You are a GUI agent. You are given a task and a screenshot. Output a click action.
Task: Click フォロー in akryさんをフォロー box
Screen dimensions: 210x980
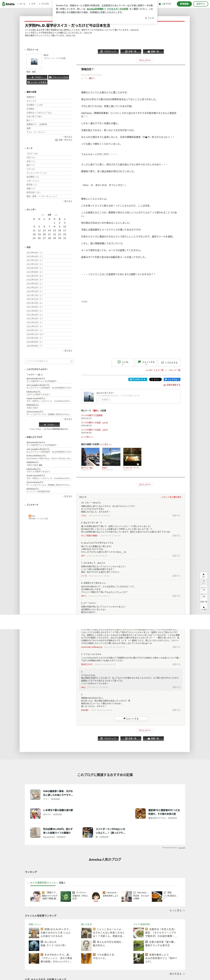[104, 400]
